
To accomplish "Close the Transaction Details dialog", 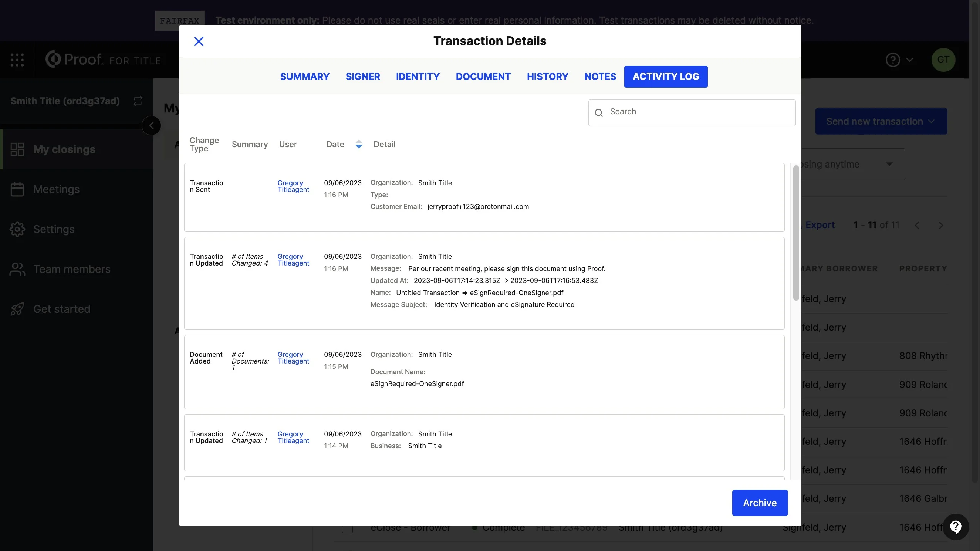I will 199,41.
